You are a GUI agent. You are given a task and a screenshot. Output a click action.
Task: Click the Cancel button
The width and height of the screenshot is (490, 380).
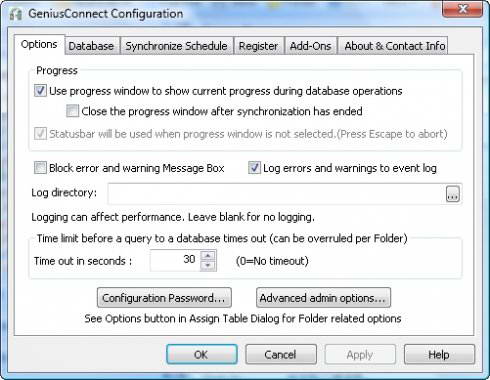[281, 354]
